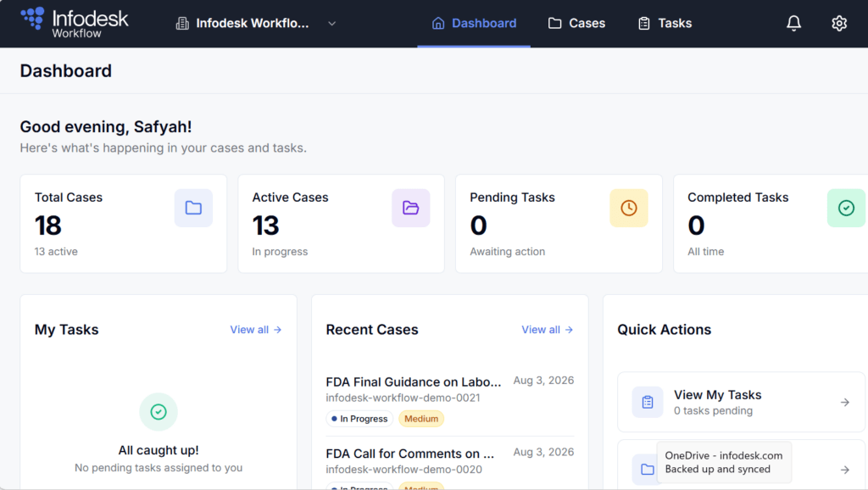The width and height of the screenshot is (868, 490).
Task: Click the 13 active subtitle text
Action: tap(56, 252)
